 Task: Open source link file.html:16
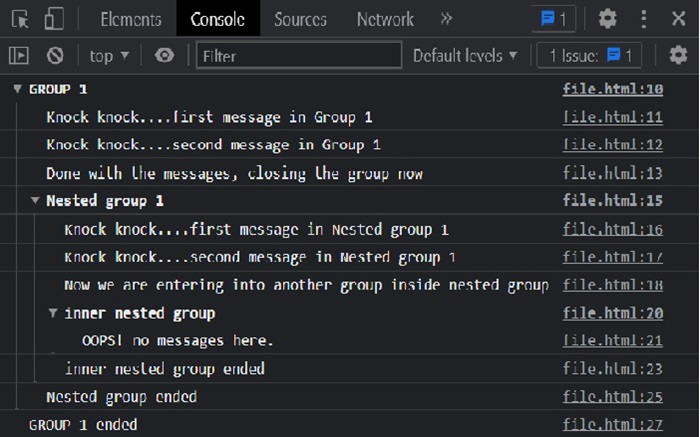(x=612, y=229)
